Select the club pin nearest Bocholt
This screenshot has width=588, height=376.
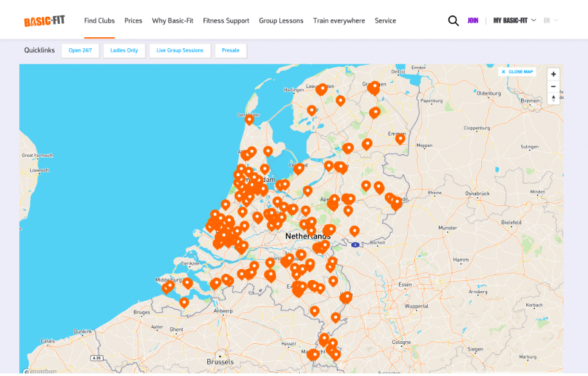point(354,231)
